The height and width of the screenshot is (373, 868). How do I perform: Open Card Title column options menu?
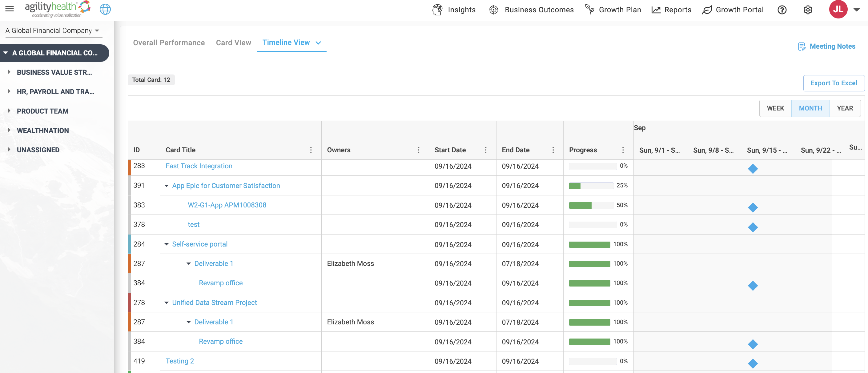pos(311,150)
